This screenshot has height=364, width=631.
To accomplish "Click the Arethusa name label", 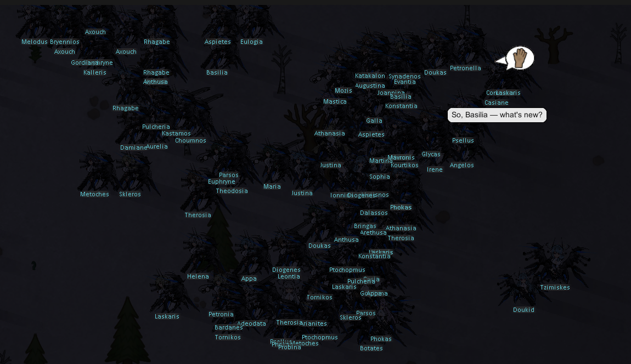I will 373,233.
